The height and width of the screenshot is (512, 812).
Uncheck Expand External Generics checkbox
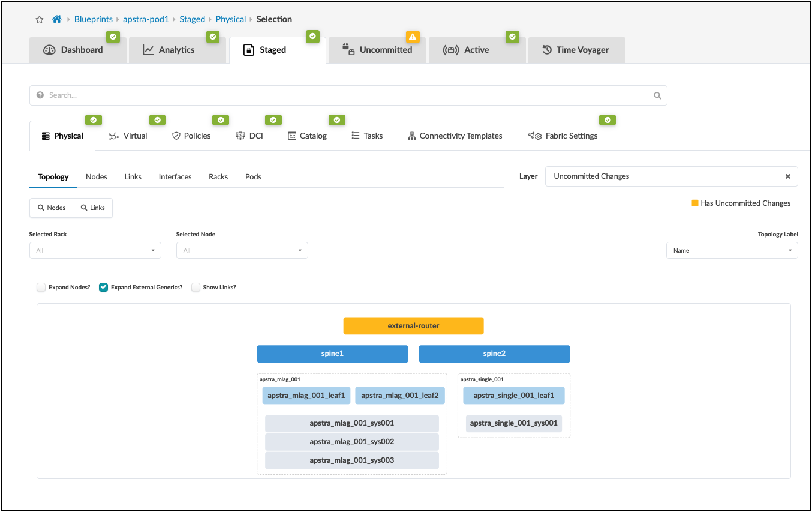click(104, 288)
